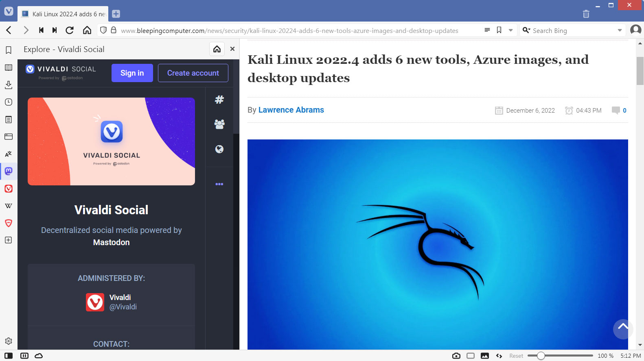Viewport: 644px width, 361px height.
Task: Click the clock showing 5:12 PM
Action: click(x=631, y=356)
